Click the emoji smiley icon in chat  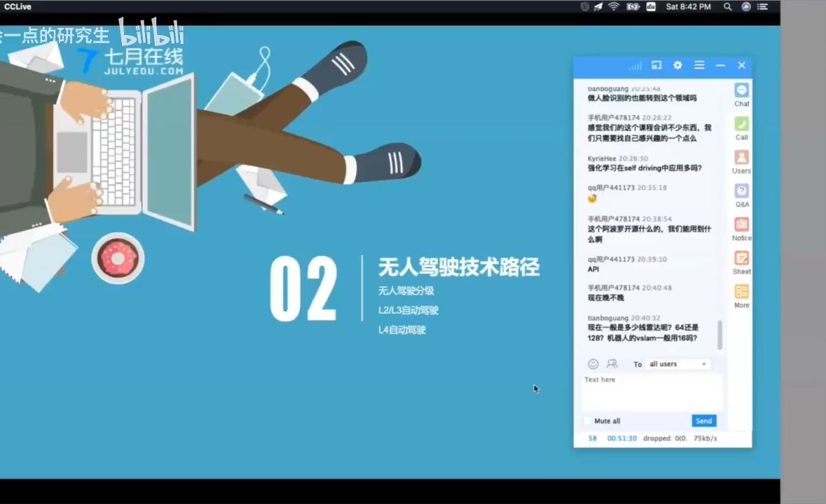pyautogui.click(x=593, y=363)
